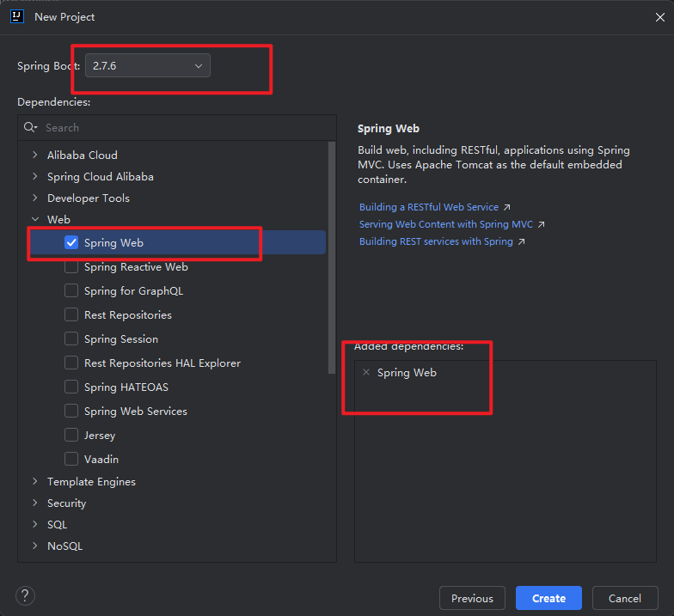This screenshot has height=616, width=674.
Task: Go back with the Previous button
Action: click(472, 598)
